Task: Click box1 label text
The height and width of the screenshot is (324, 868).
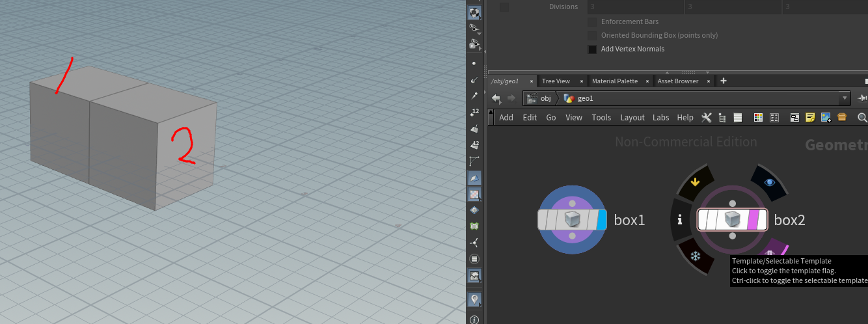Action: [629, 220]
